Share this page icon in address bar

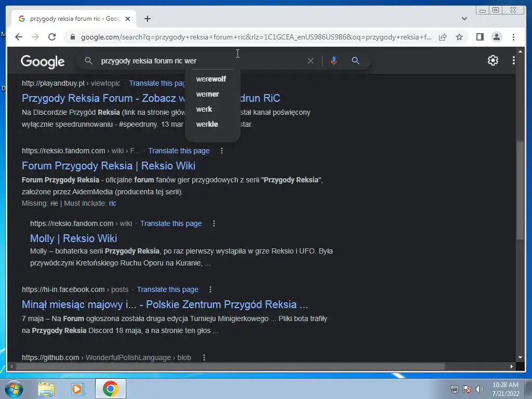coord(443,37)
